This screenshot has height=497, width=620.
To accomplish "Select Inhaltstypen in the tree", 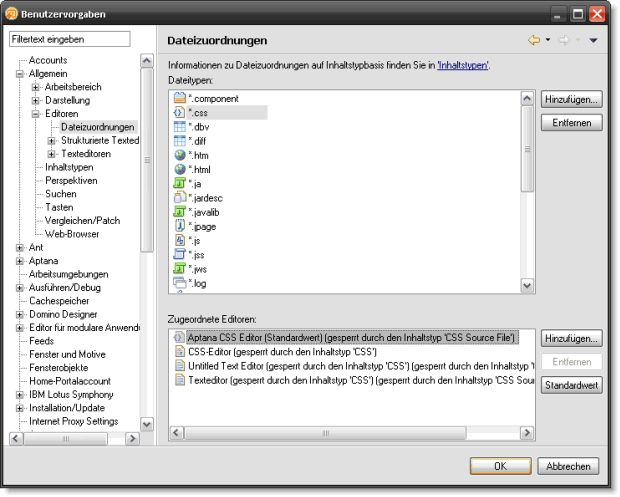I will 69,167.
